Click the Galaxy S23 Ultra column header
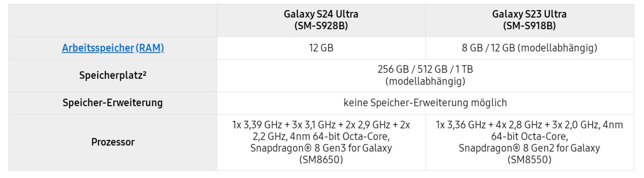The height and width of the screenshot is (178, 644). [529, 20]
